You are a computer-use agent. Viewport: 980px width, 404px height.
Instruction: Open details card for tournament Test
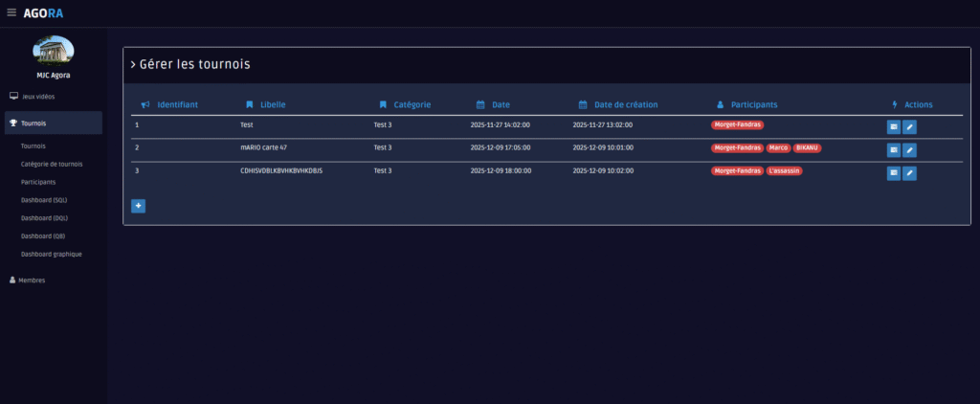893,125
